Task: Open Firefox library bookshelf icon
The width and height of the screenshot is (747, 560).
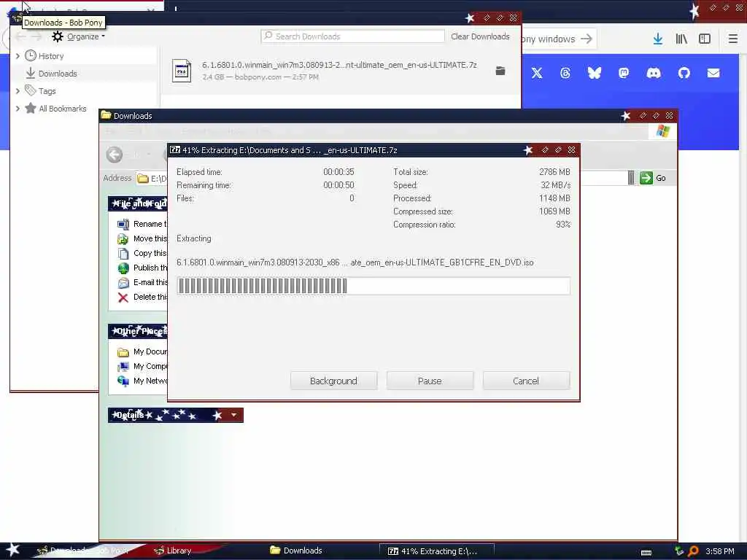Action: [x=681, y=39]
